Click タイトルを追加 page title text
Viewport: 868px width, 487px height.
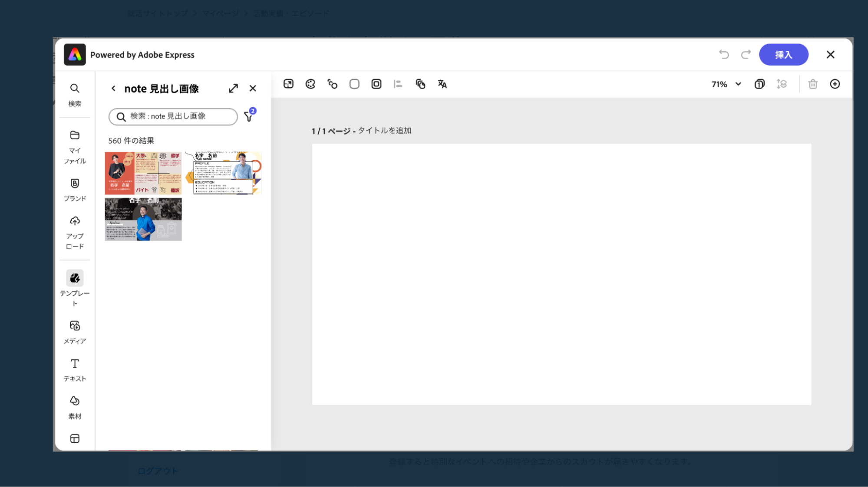384,131
